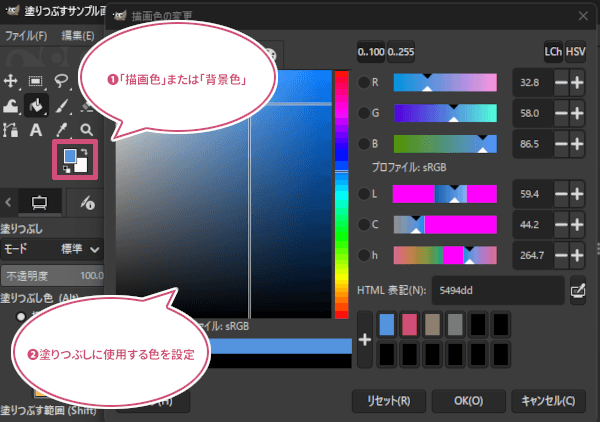This screenshot has height=422, width=600.
Task: Click the blue foreground color square
Action: pyautogui.click(x=70, y=156)
